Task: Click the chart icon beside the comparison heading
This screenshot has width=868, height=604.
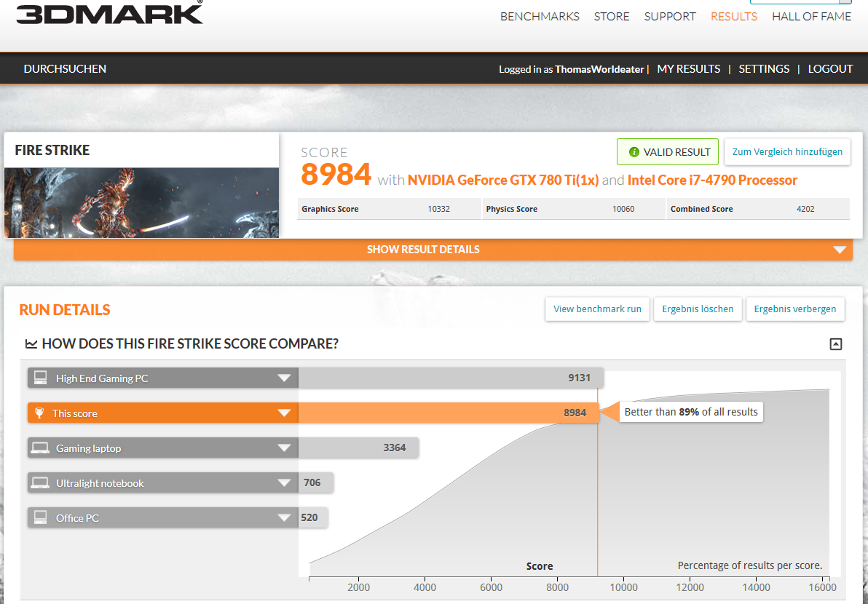Action: [31, 344]
